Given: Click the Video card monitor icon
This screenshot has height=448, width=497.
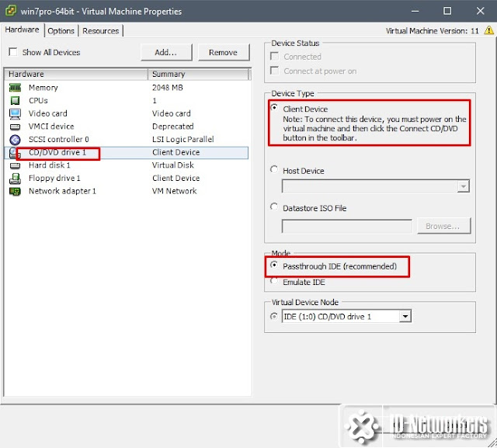Looking at the screenshot, I should pyautogui.click(x=15, y=113).
